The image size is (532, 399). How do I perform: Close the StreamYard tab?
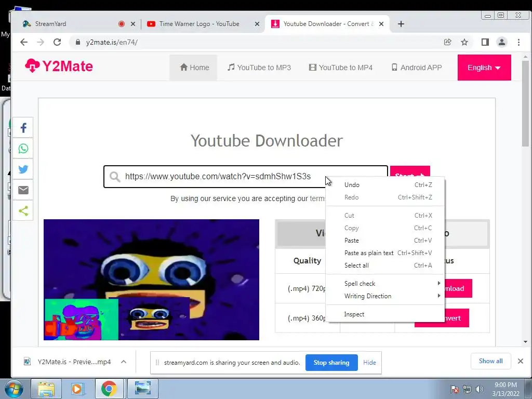coord(133,24)
